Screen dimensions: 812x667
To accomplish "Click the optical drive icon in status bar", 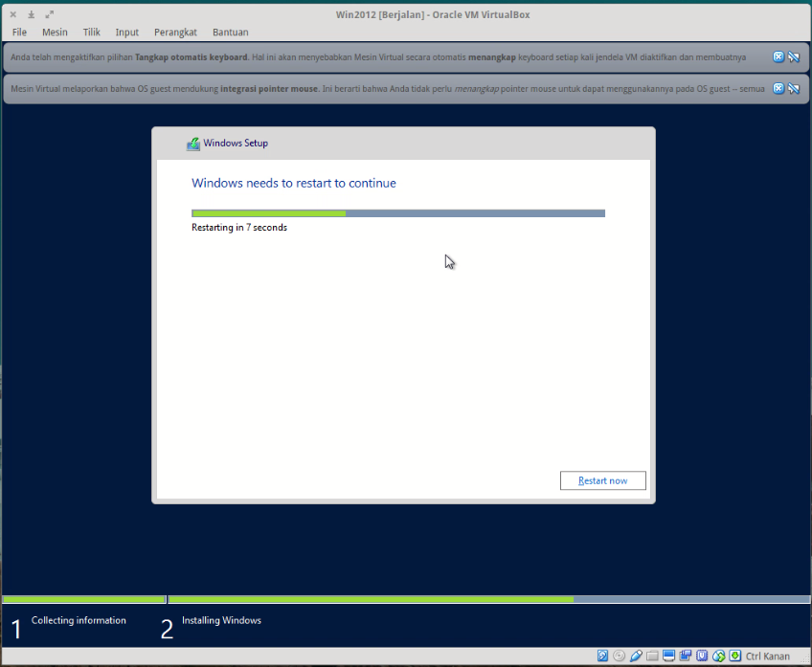I will pyautogui.click(x=619, y=656).
